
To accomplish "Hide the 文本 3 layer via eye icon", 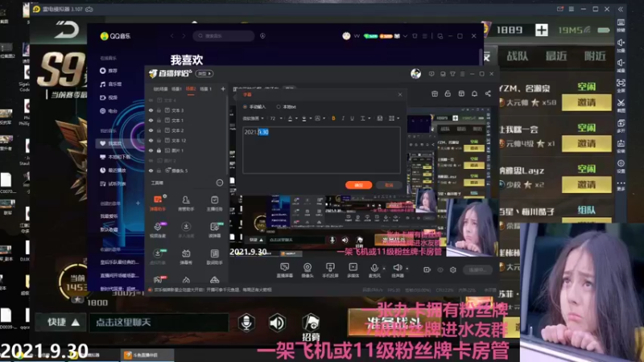I will tap(151, 110).
